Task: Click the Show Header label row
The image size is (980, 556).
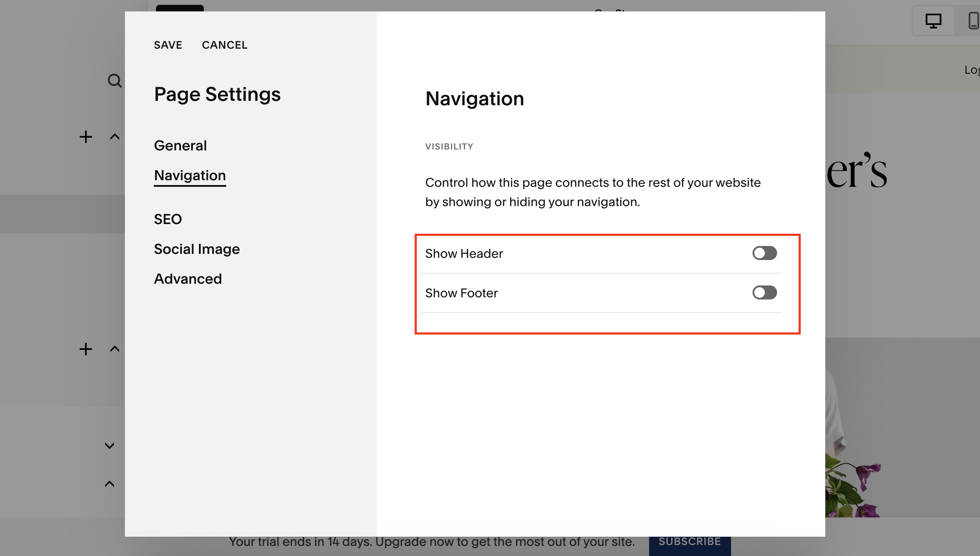Action: coord(464,253)
